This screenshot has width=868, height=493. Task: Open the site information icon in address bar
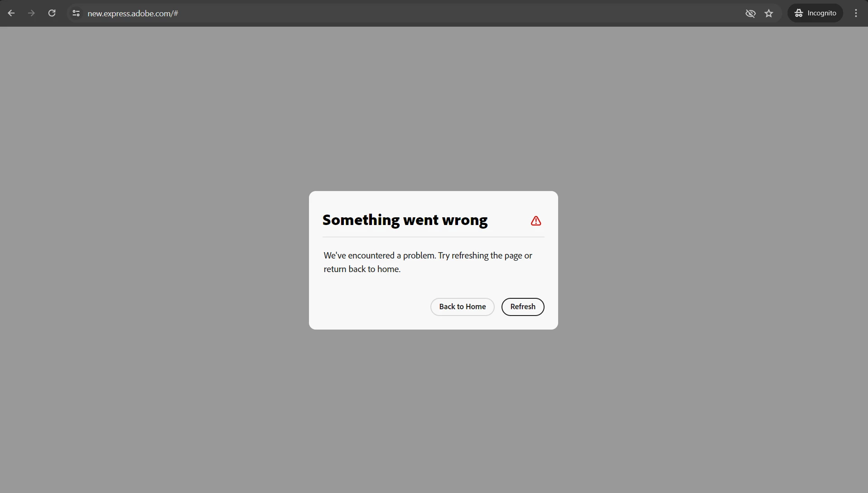click(76, 13)
